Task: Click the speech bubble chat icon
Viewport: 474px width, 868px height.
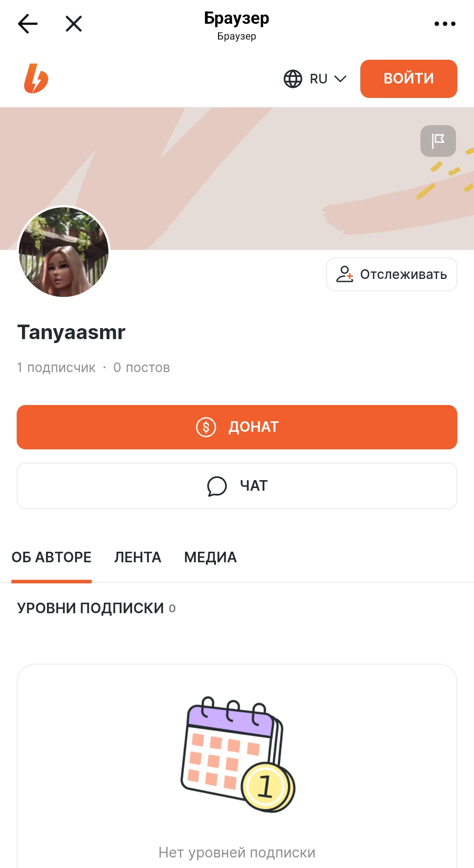Action: point(217,486)
